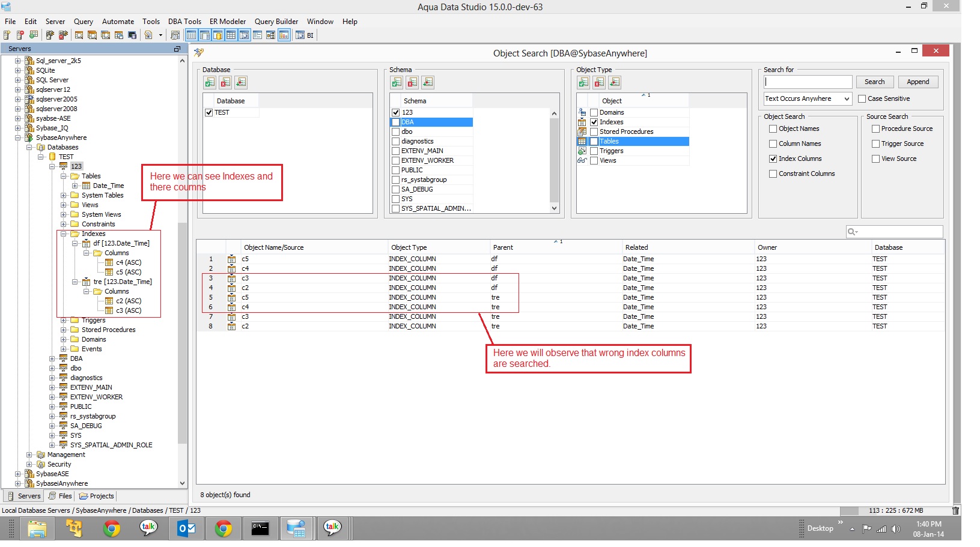Collapse the Tables folder in the tree
This screenshot has width=980, height=547.
coord(64,176)
